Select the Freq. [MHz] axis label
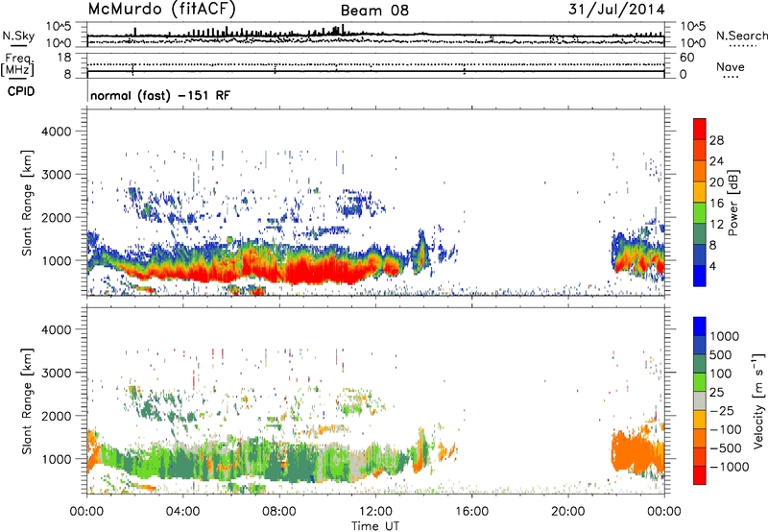The image size is (768, 532). (17, 65)
